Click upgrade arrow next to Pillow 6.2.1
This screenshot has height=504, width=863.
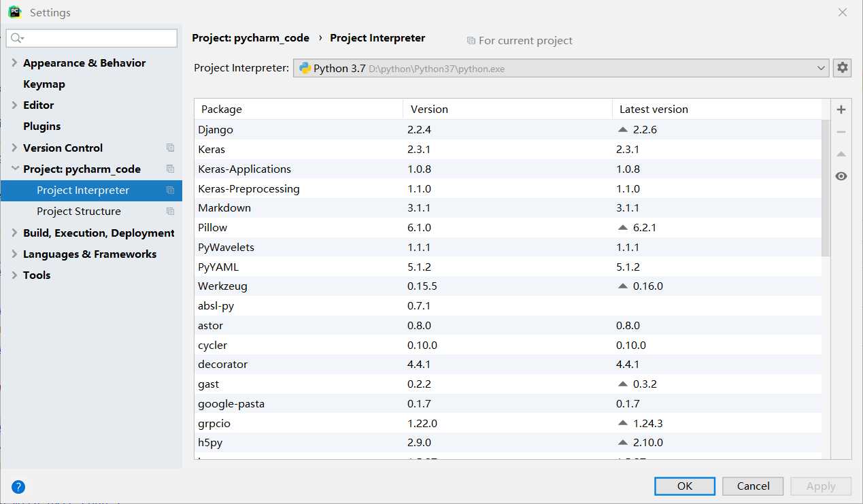[623, 227]
